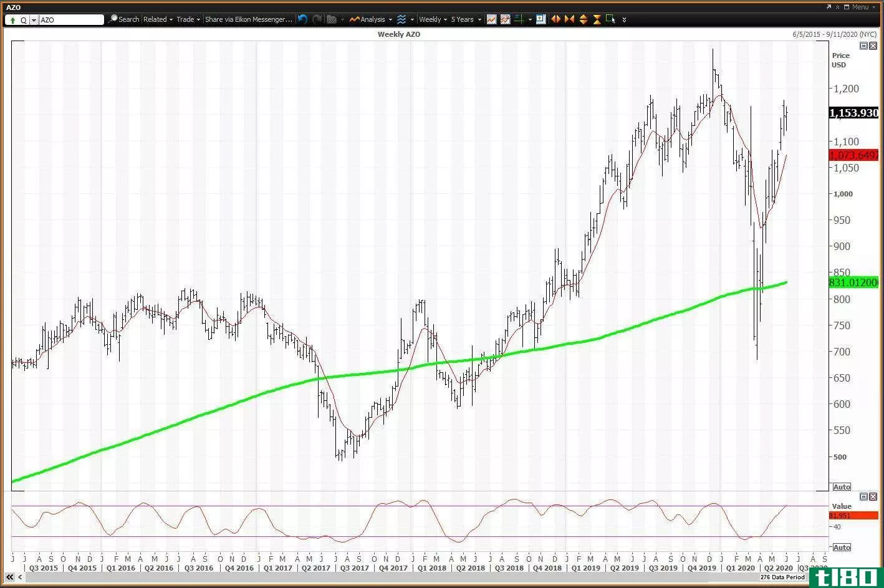Click the window maximize icon beside Menu

846,7
